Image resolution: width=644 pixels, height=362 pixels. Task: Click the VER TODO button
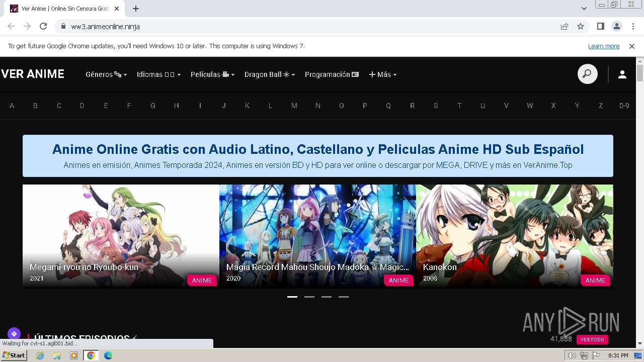tap(592, 340)
